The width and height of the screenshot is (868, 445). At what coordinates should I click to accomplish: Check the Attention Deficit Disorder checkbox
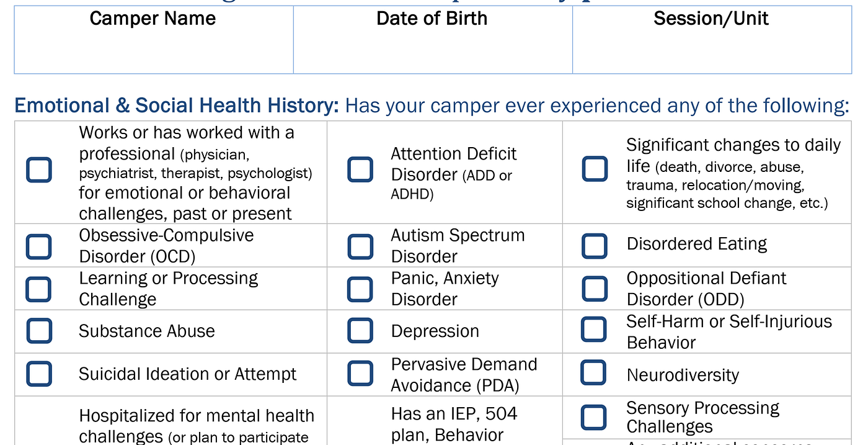click(360, 169)
